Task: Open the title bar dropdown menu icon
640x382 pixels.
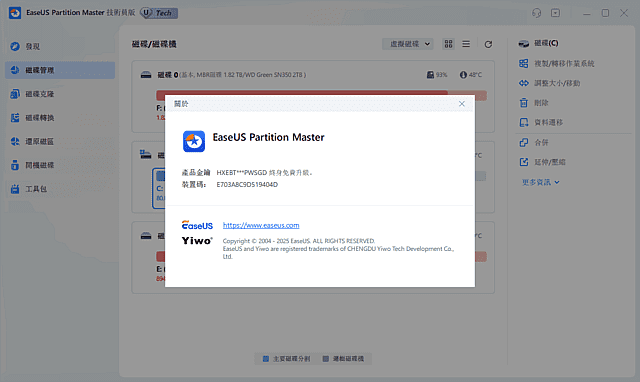Action: (x=556, y=13)
